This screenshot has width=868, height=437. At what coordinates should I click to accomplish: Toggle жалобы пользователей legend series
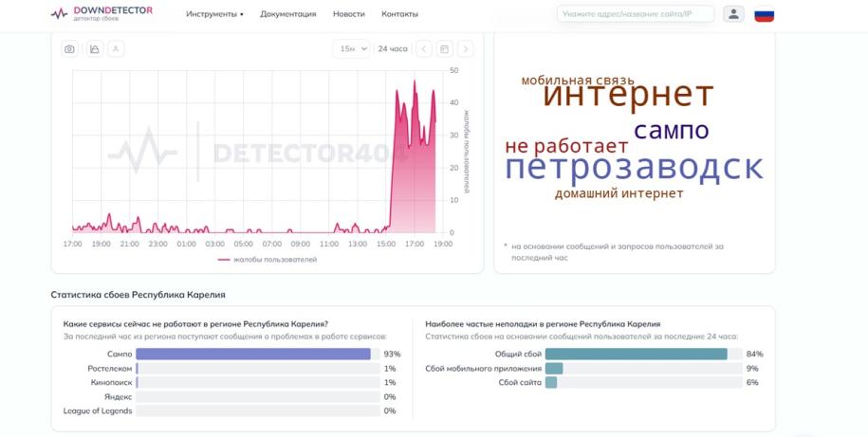pyautogui.click(x=268, y=260)
